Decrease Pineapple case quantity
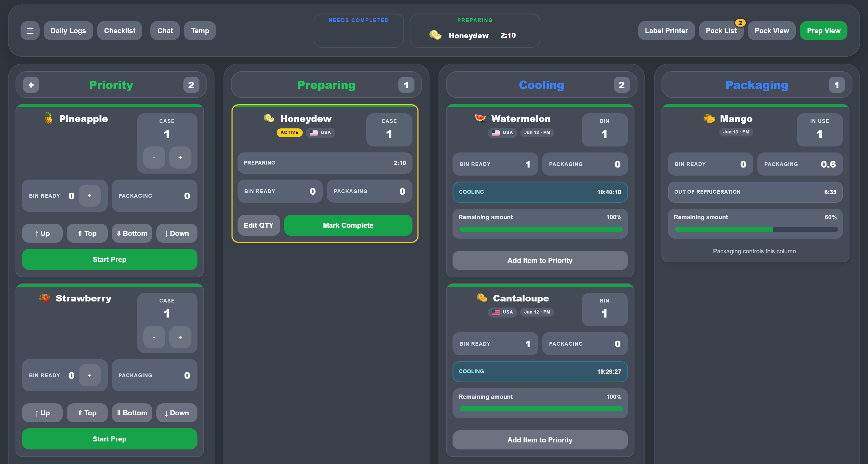Viewport: 868px width, 464px height. tap(154, 158)
